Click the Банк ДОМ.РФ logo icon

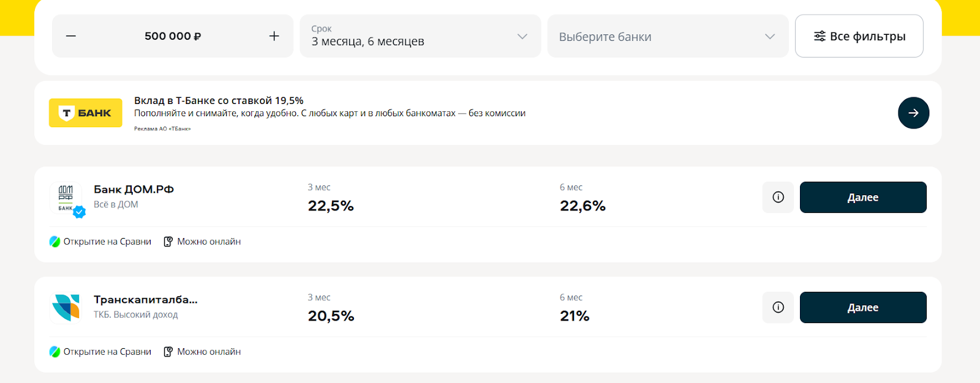pyautogui.click(x=66, y=197)
